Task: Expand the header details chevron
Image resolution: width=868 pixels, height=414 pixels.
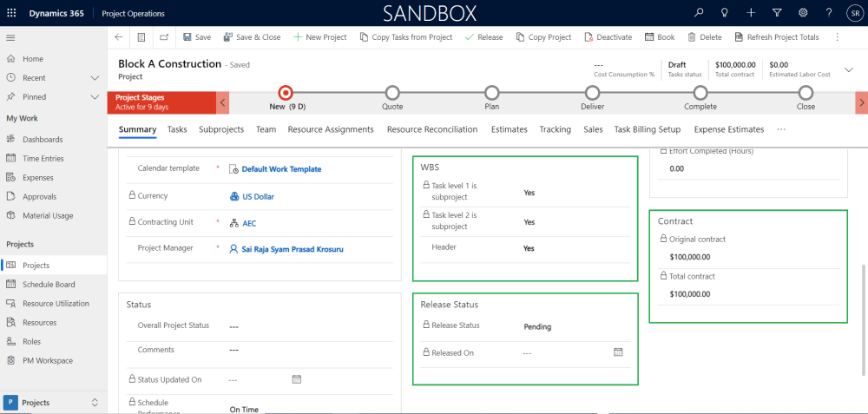Action: tap(849, 69)
